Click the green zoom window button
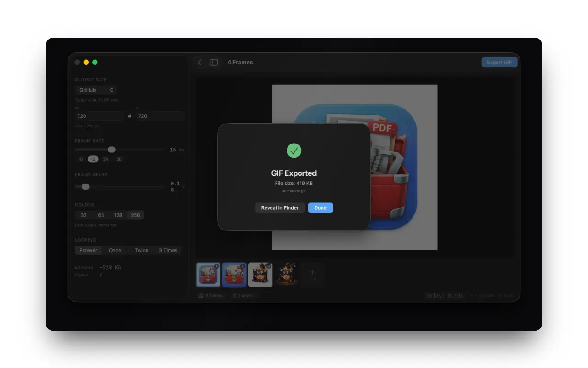This screenshot has width=588, height=368. [95, 63]
